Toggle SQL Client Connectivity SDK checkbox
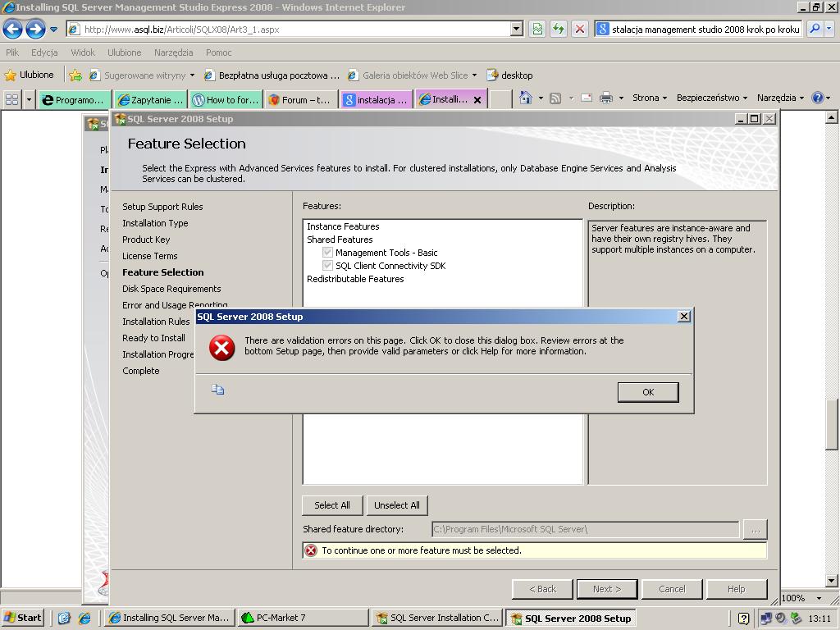This screenshot has height=630, width=840. pyautogui.click(x=327, y=266)
